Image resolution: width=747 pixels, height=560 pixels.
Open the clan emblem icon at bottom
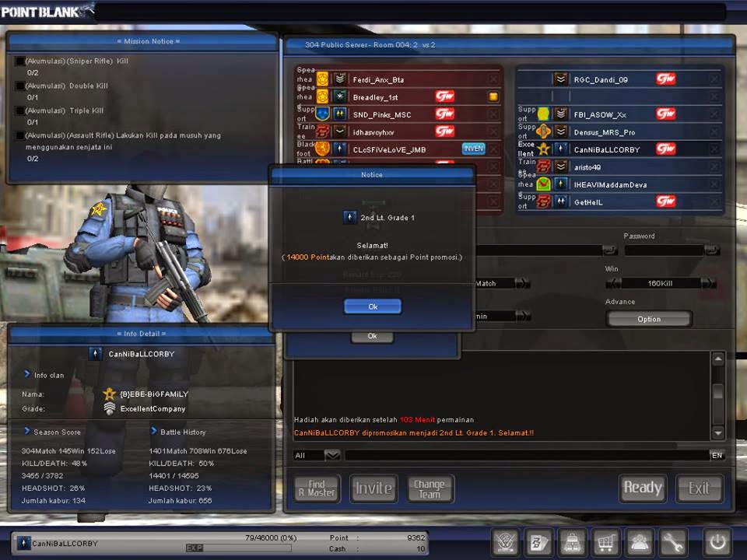pos(503,542)
